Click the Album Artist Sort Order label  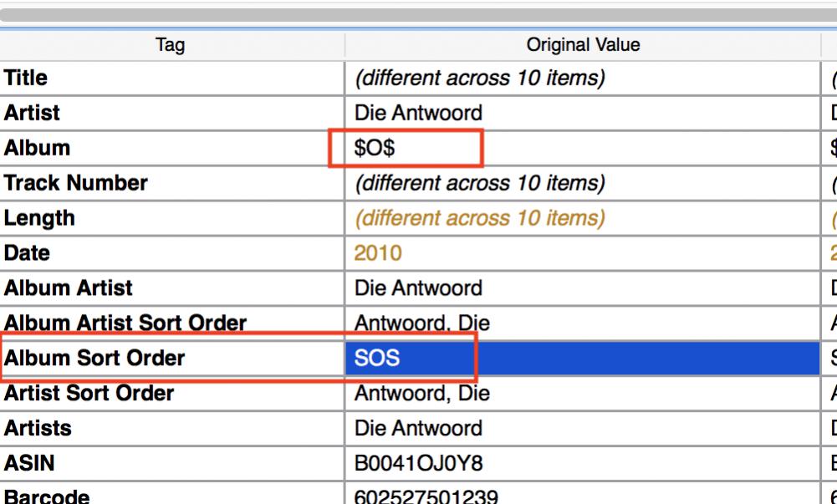[125, 323]
